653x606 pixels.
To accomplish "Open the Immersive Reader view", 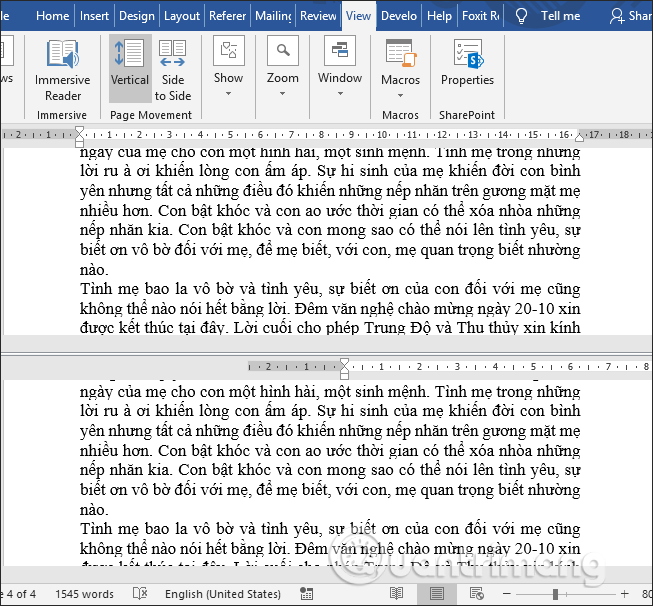I will pos(62,70).
